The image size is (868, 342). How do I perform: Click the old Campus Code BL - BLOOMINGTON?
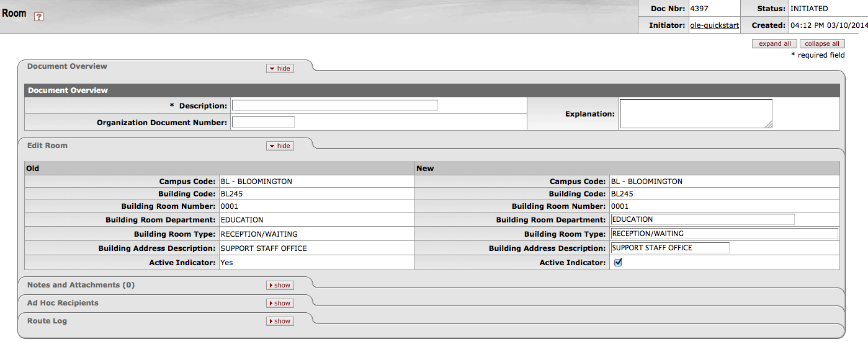pos(256,182)
